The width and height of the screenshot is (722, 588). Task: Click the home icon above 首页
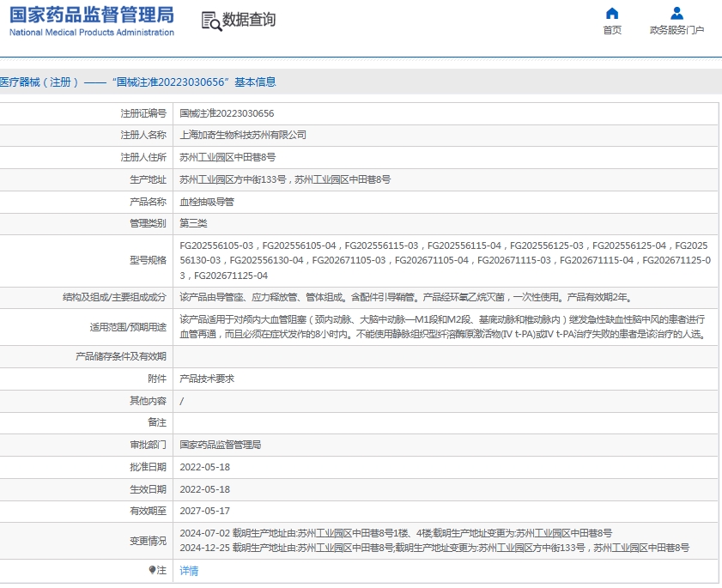coord(612,13)
